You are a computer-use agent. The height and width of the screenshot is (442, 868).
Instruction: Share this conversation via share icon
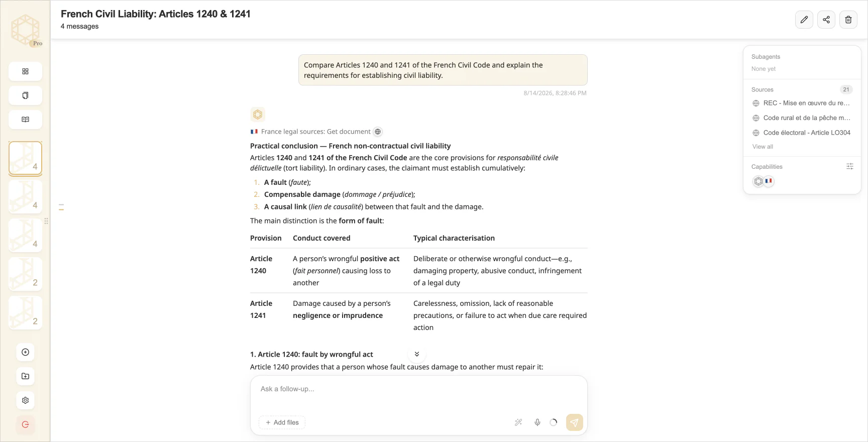[826, 20]
